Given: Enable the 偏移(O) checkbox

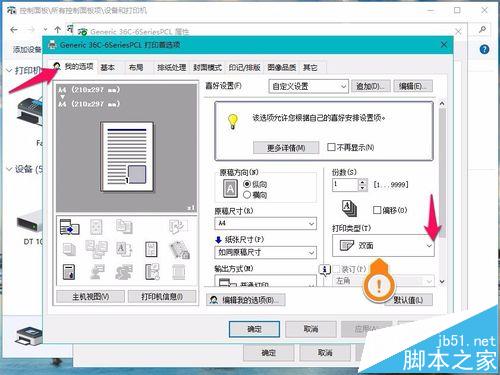Looking at the screenshot, I should tap(377, 210).
